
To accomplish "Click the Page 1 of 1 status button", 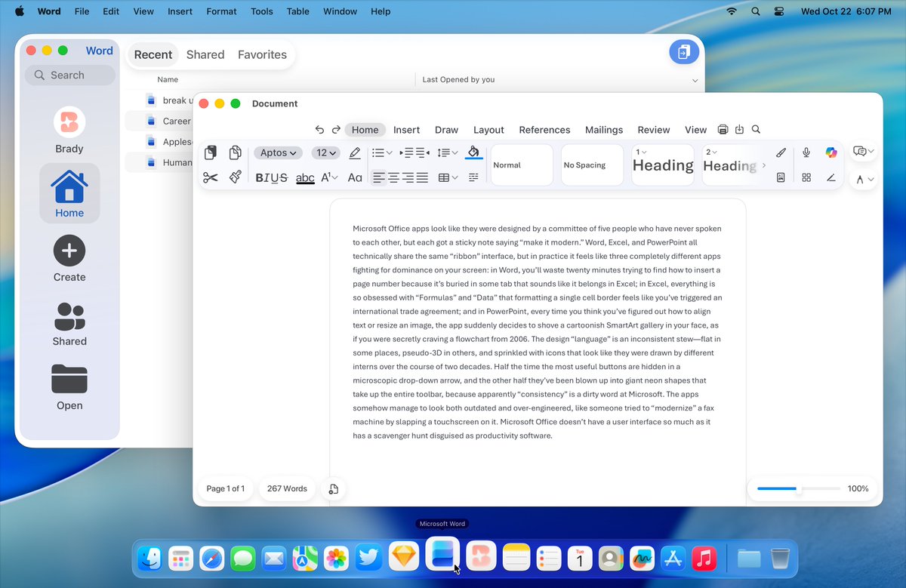I will [225, 489].
